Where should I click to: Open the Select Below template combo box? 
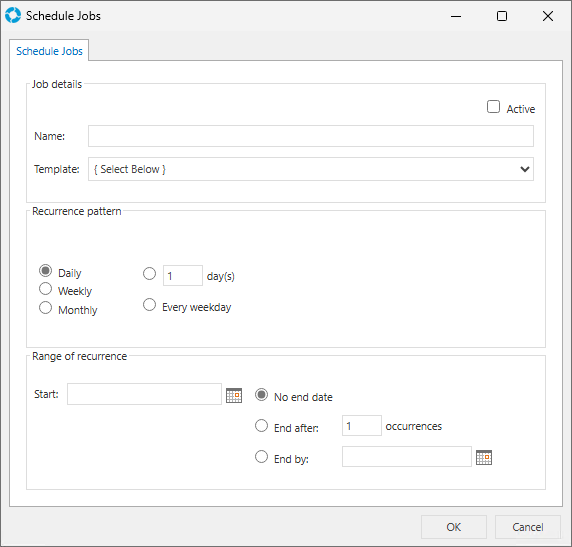311,169
